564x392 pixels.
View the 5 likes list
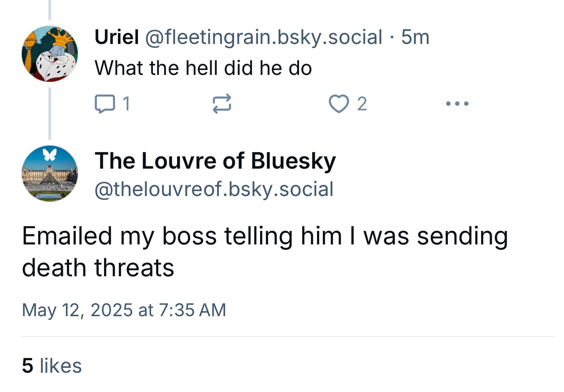pyautogui.click(x=52, y=366)
